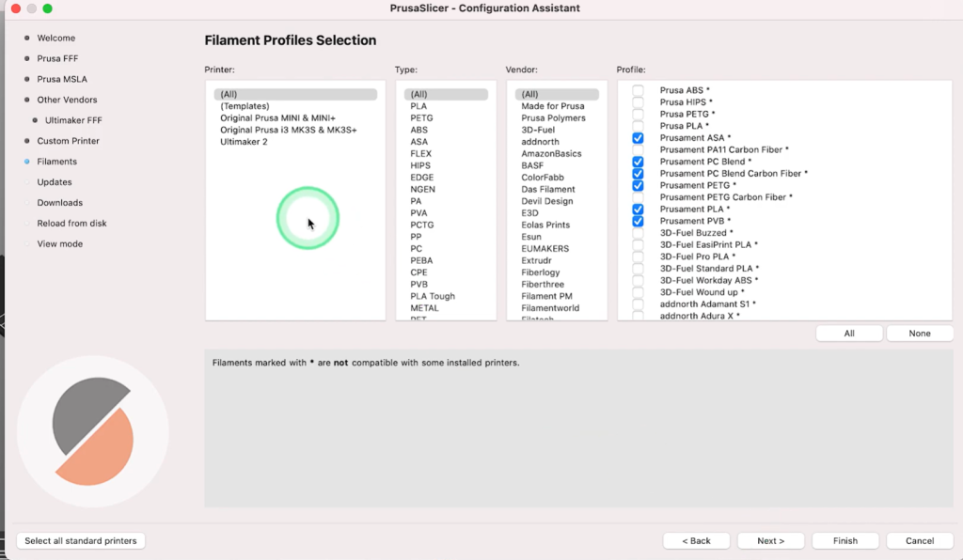Select the Ultimaker FFF sub-item
This screenshot has width=963, height=560.
pos(73,120)
